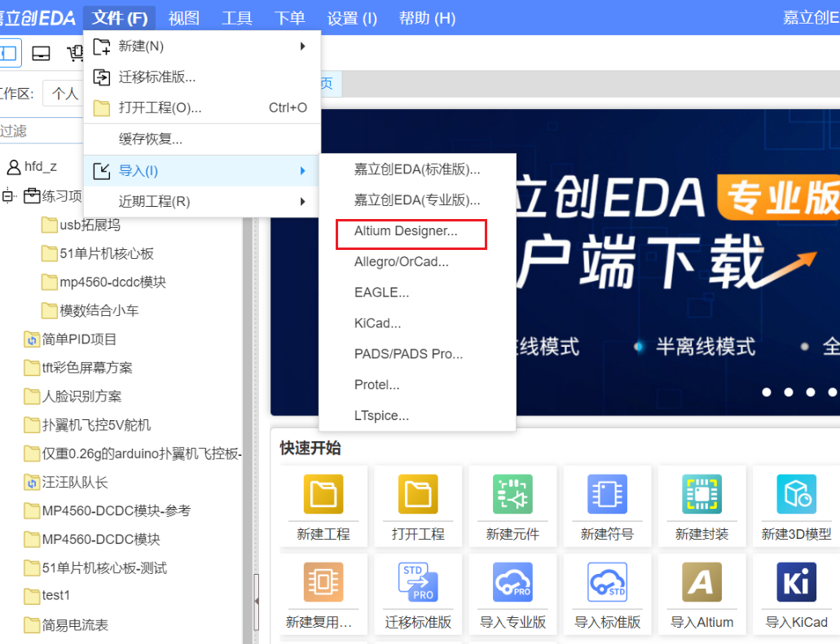The image size is (840, 644).
Task: Toggle the left panel layout icon
Action: click(9, 53)
